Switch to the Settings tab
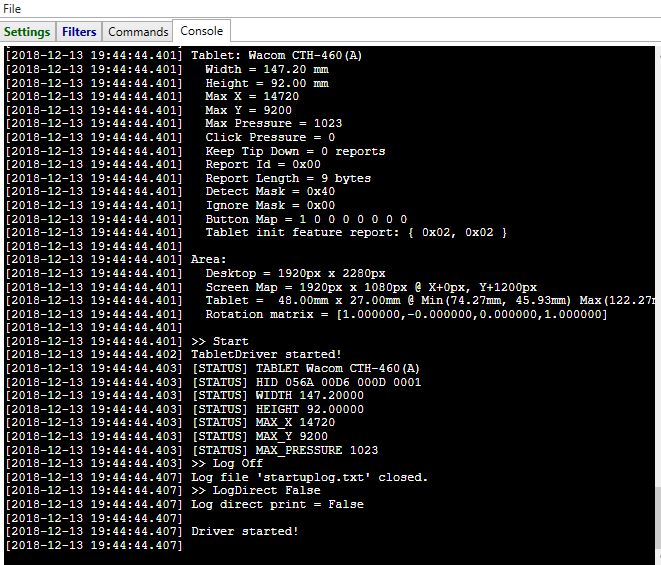The image size is (661, 565). [27, 32]
